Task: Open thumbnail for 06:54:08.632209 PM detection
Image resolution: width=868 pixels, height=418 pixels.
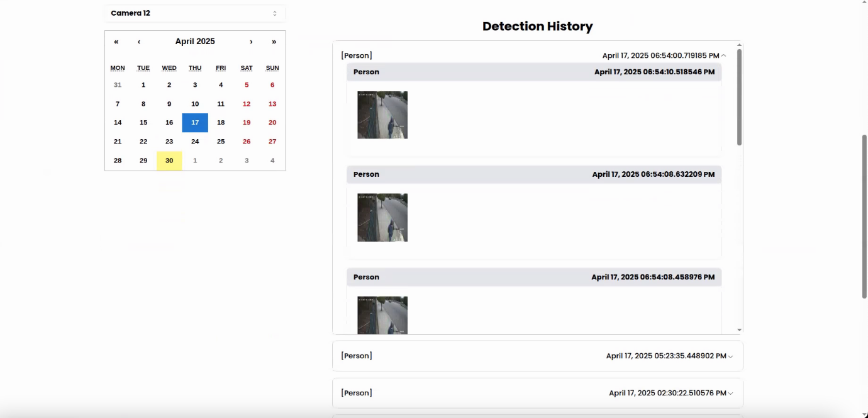Action: tap(382, 217)
